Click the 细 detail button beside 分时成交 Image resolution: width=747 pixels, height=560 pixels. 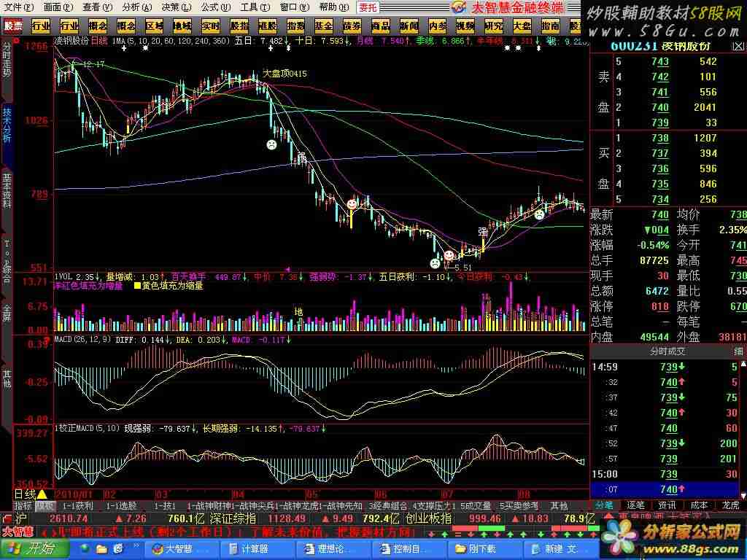point(738,351)
